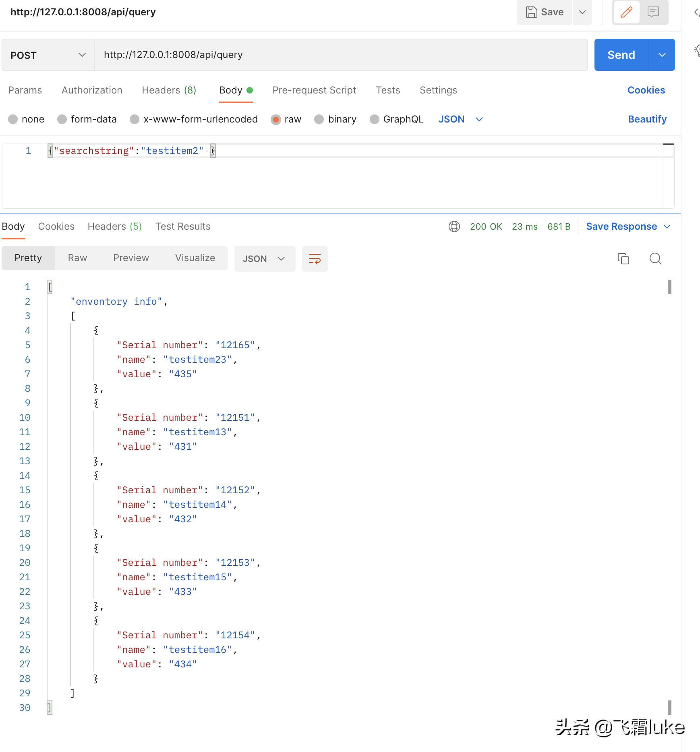Viewport: 700px width, 752px height.
Task: Expand the Send button arrow dropdown
Action: point(662,55)
